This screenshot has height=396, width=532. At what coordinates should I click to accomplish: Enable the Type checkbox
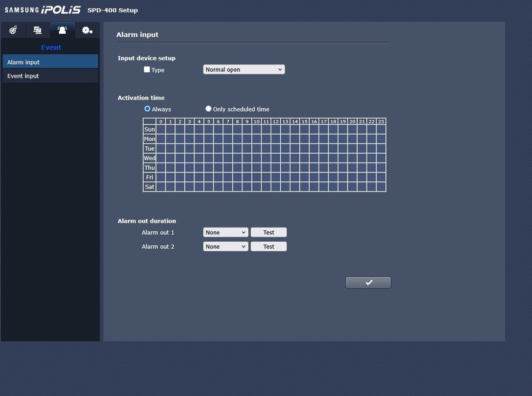[147, 70]
